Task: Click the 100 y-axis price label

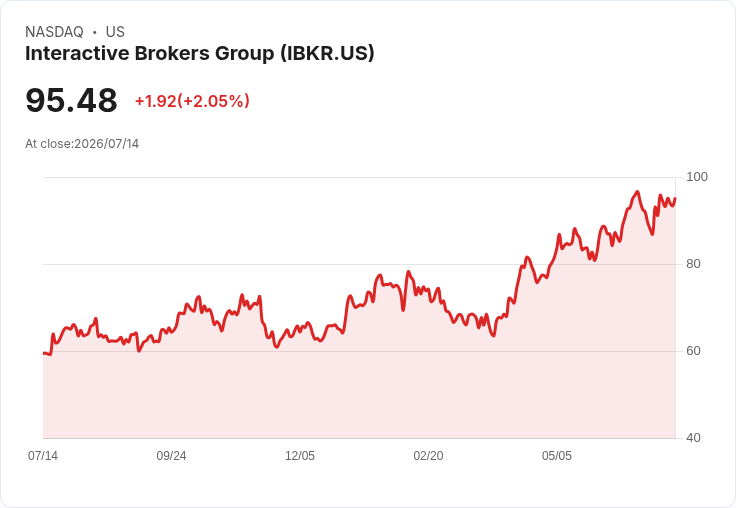Action: 697,177
